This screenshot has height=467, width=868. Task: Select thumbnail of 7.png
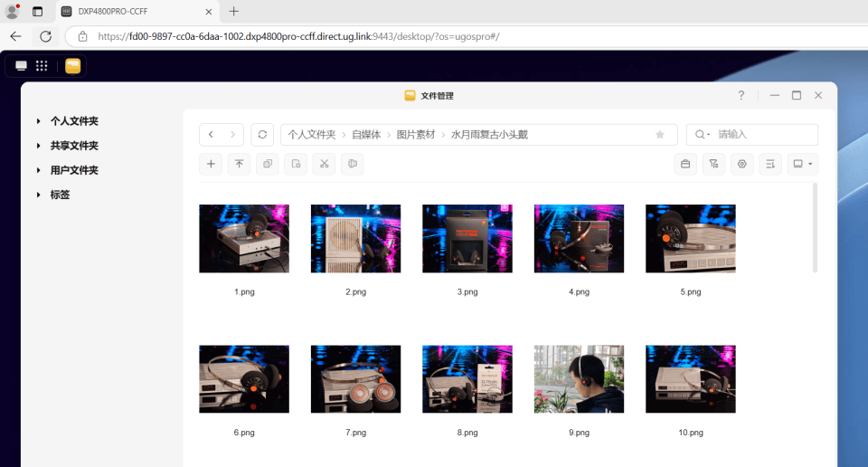tap(356, 379)
